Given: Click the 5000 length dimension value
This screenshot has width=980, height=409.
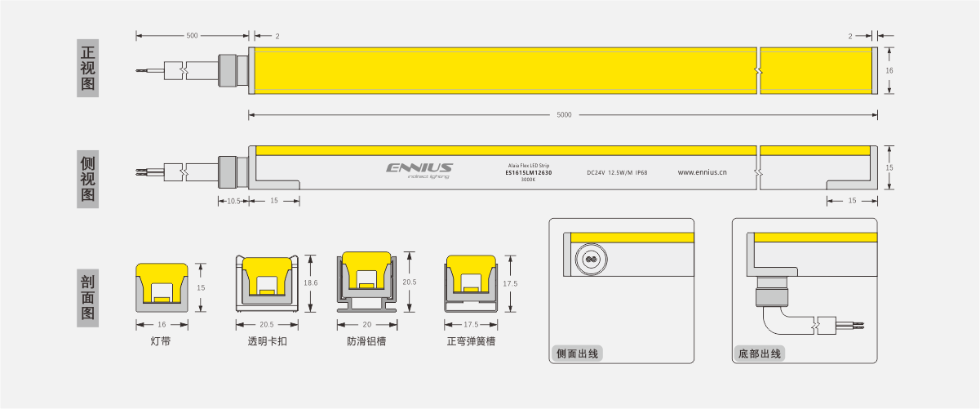Looking at the screenshot, I should click(x=564, y=115).
